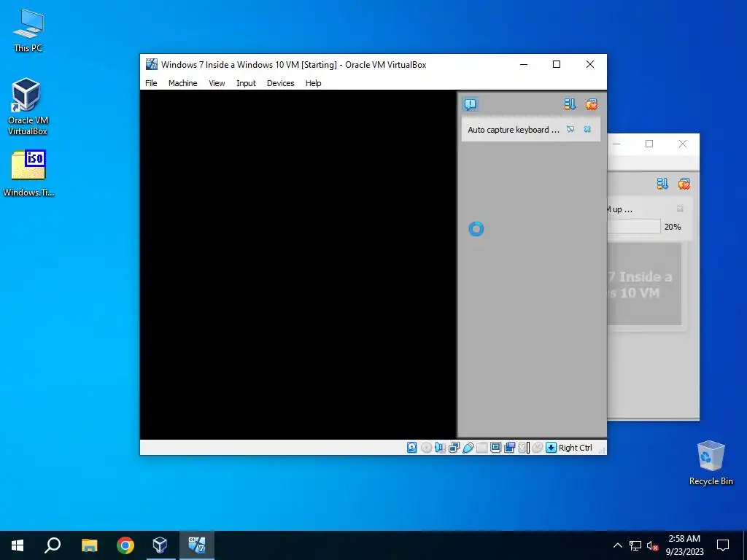Open the Devices menu
The height and width of the screenshot is (560, 747).
tap(280, 83)
